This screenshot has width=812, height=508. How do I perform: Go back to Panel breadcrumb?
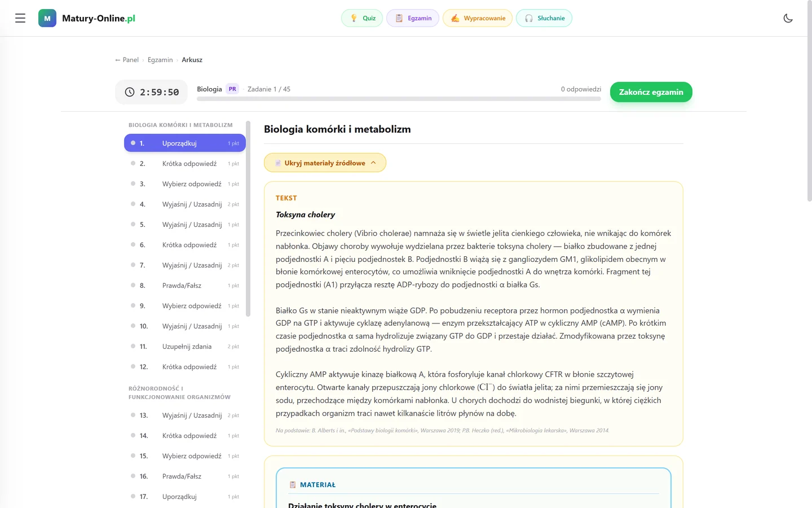127,60
